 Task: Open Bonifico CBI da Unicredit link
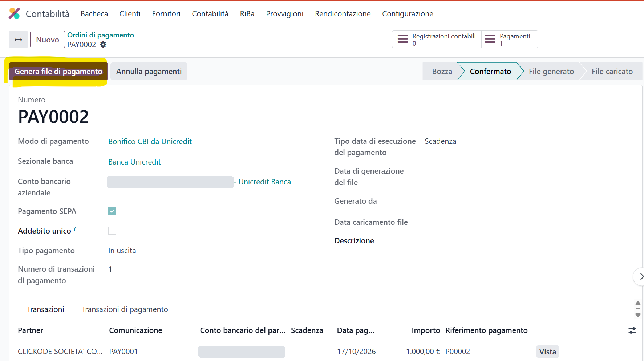coord(150,142)
